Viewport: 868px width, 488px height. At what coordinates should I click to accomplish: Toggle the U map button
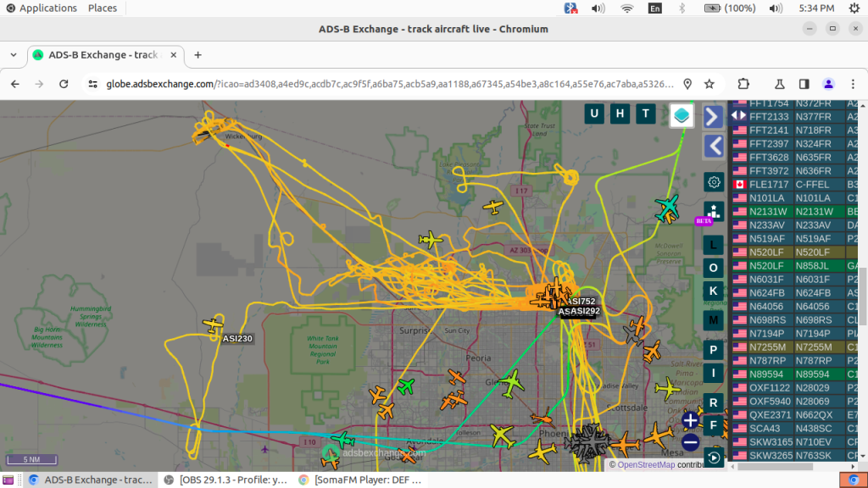(594, 114)
